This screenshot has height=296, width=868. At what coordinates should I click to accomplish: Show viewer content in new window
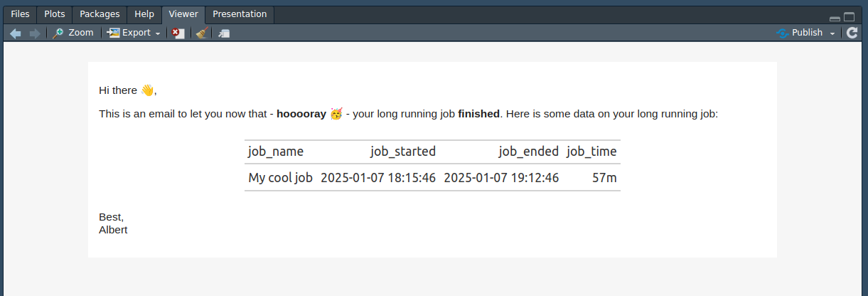coord(224,33)
